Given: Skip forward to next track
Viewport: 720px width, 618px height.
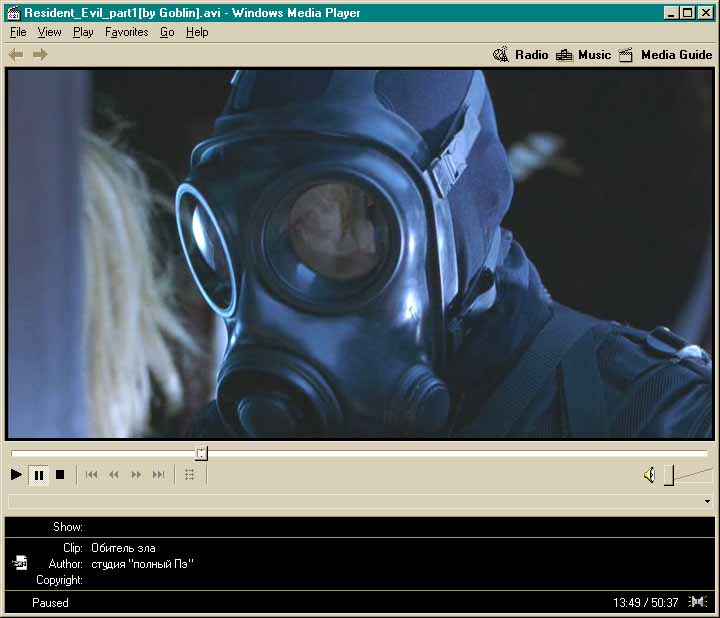Looking at the screenshot, I should (158, 474).
